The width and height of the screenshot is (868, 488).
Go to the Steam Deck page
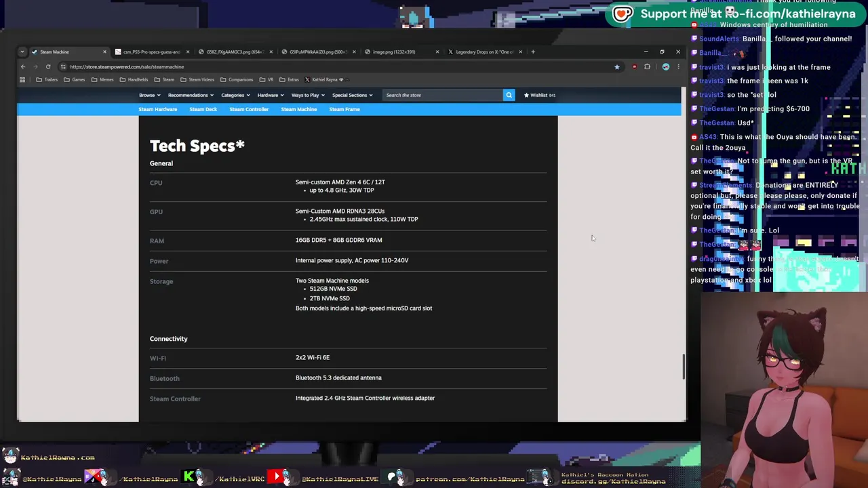[203, 109]
